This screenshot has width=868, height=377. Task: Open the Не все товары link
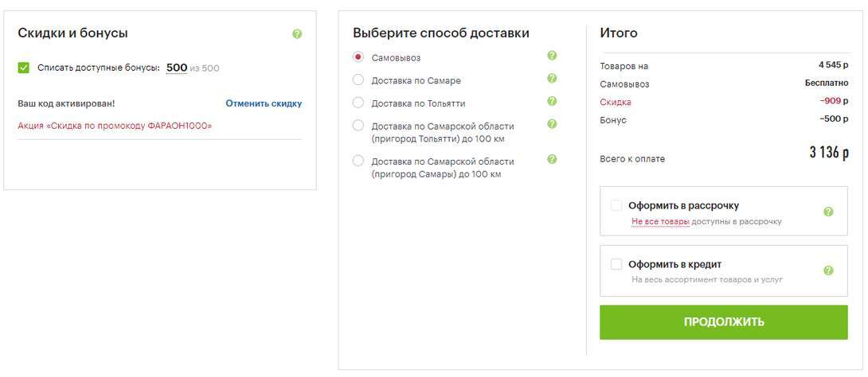660,222
